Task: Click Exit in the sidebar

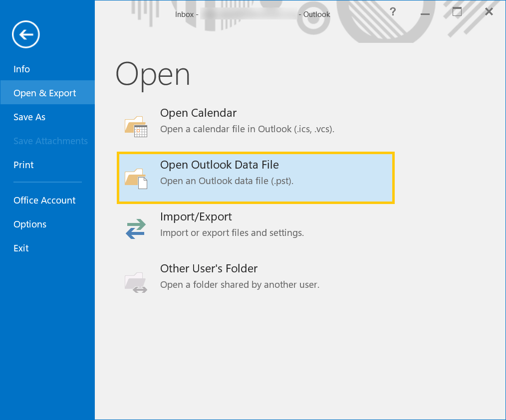Action: click(21, 248)
